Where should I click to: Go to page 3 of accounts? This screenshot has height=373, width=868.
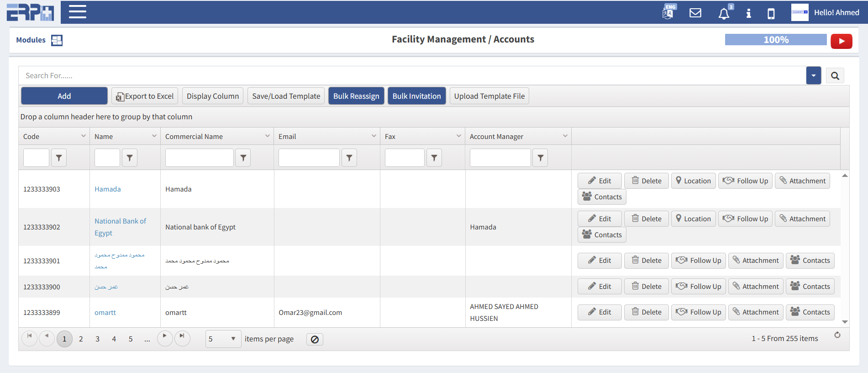pos(97,339)
